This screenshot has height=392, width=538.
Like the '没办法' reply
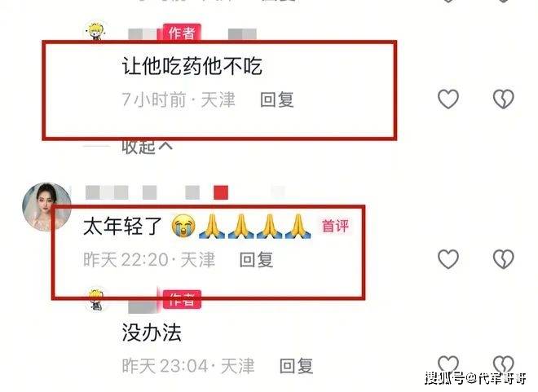[448, 364]
